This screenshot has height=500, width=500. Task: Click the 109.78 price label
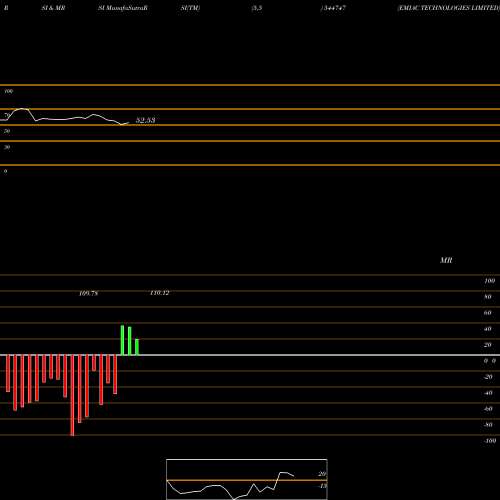pos(89,294)
